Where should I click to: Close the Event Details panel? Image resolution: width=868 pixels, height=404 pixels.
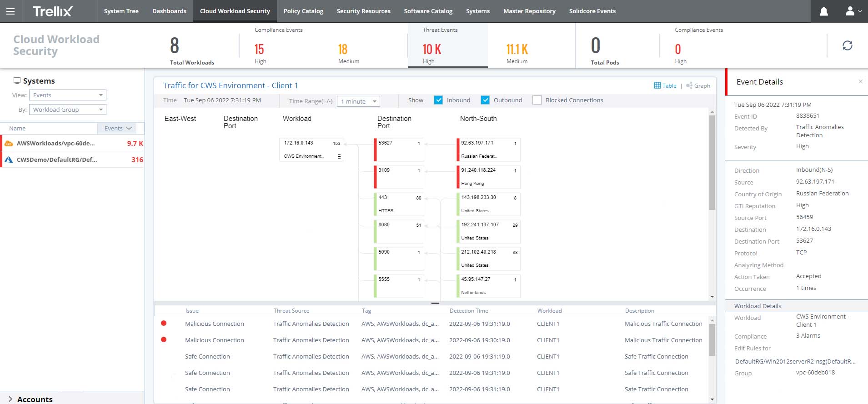click(x=860, y=81)
